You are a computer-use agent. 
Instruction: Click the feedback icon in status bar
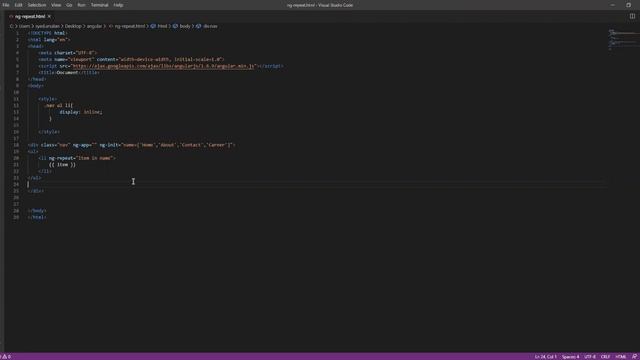click(x=634, y=357)
